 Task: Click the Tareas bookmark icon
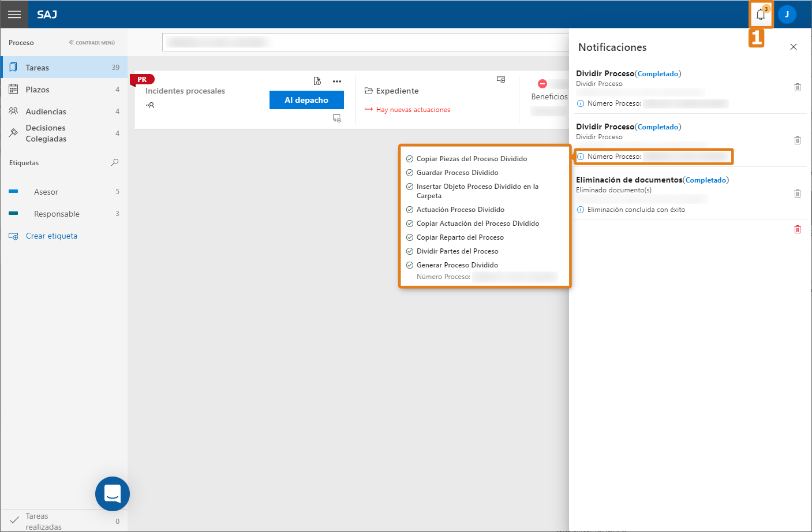13,68
